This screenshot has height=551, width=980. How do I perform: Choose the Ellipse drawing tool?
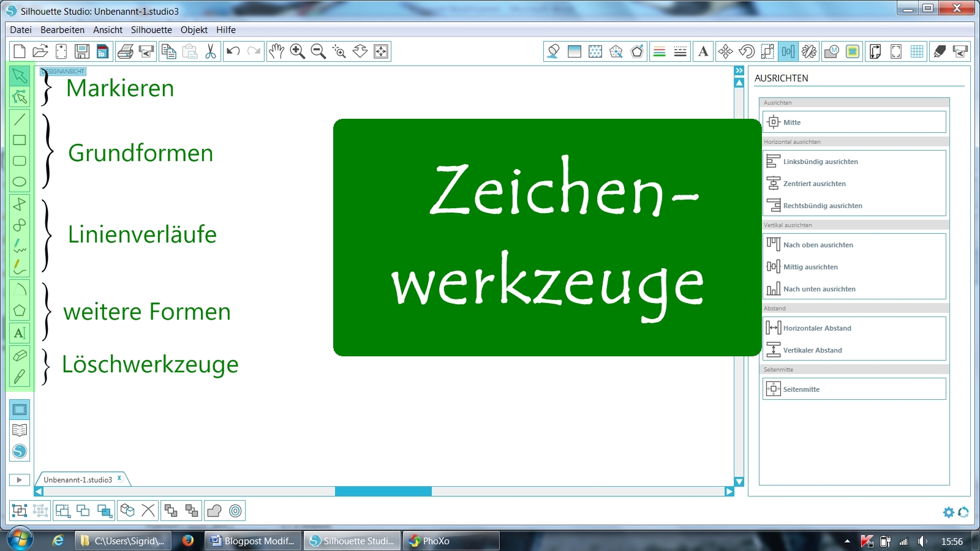[20, 182]
